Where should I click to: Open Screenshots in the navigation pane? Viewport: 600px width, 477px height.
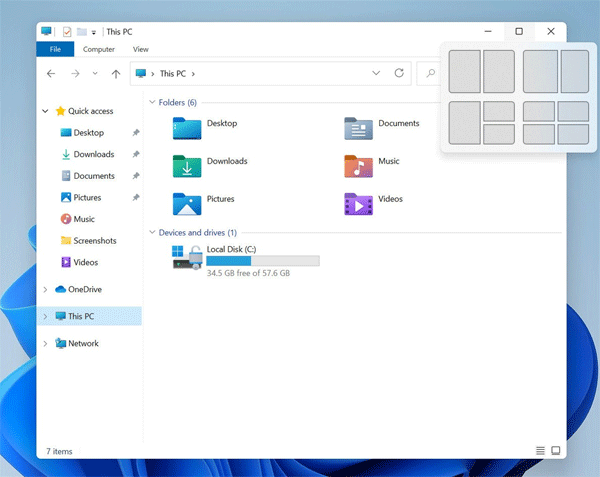(95, 241)
